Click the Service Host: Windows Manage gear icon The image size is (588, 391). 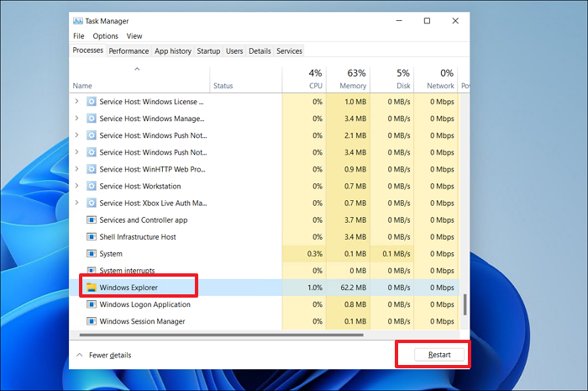tap(91, 119)
